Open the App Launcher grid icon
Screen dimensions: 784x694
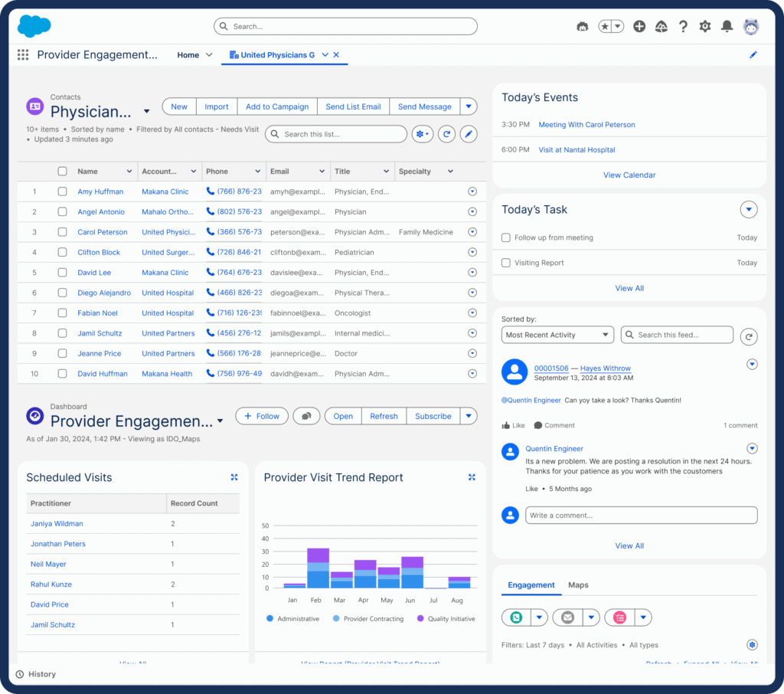[x=23, y=54]
